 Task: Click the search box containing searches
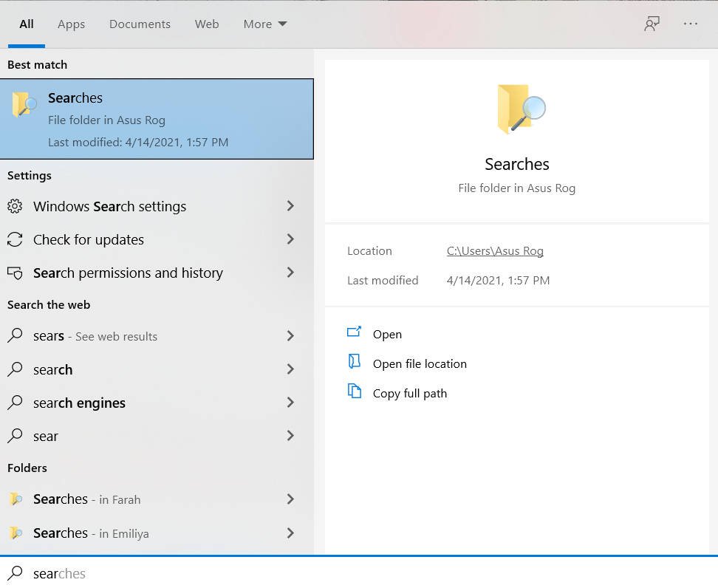point(359,573)
